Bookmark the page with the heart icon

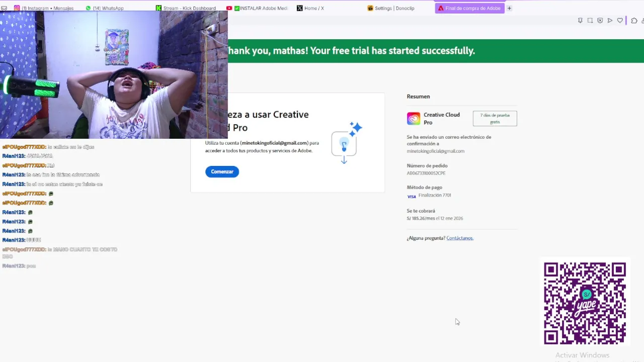(x=620, y=21)
